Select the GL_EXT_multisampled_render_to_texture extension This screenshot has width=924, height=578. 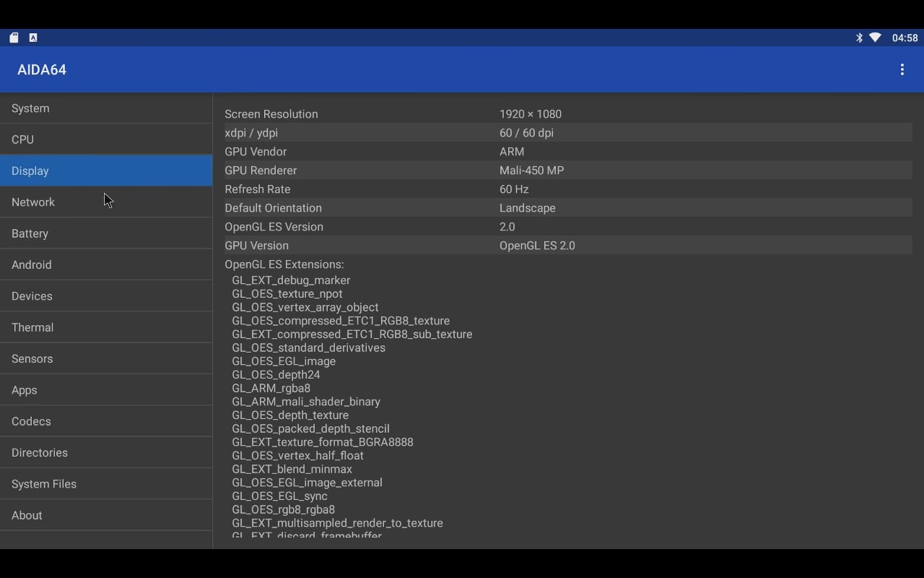[x=338, y=523]
